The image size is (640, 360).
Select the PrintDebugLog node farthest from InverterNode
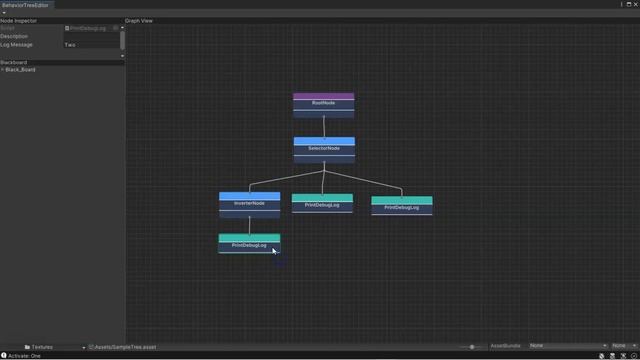402,206
